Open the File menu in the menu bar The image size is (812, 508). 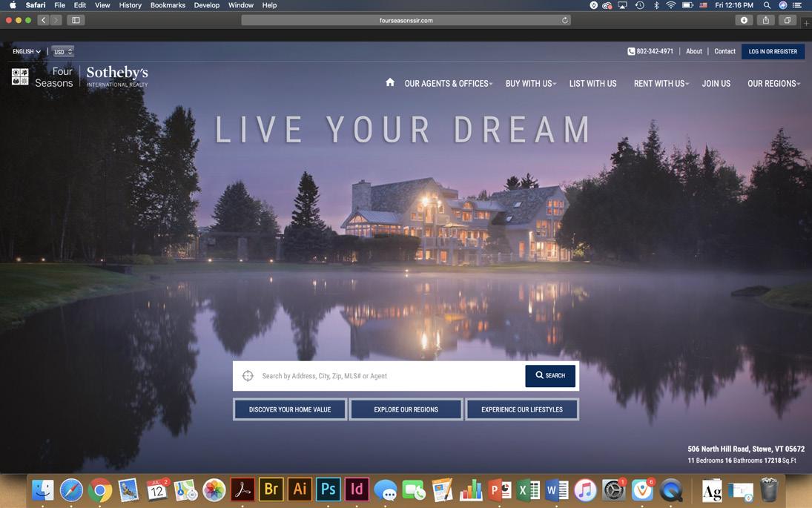tap(59, 5)
